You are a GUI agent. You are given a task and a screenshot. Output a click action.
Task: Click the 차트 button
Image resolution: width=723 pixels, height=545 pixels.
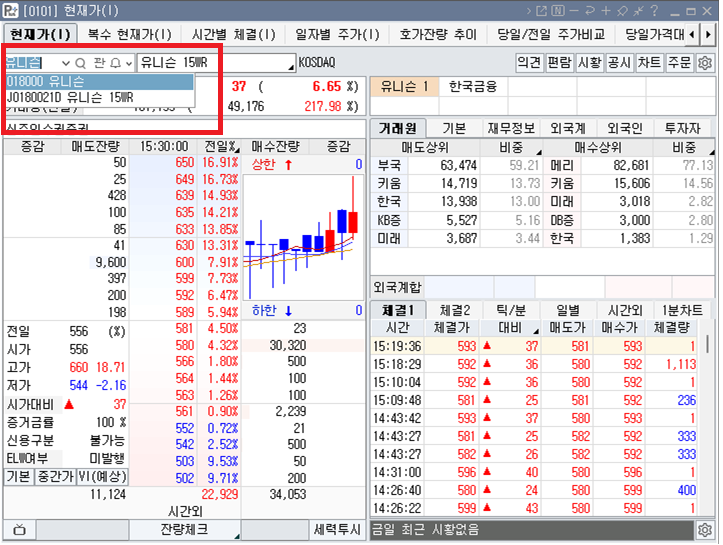[649, 62]
